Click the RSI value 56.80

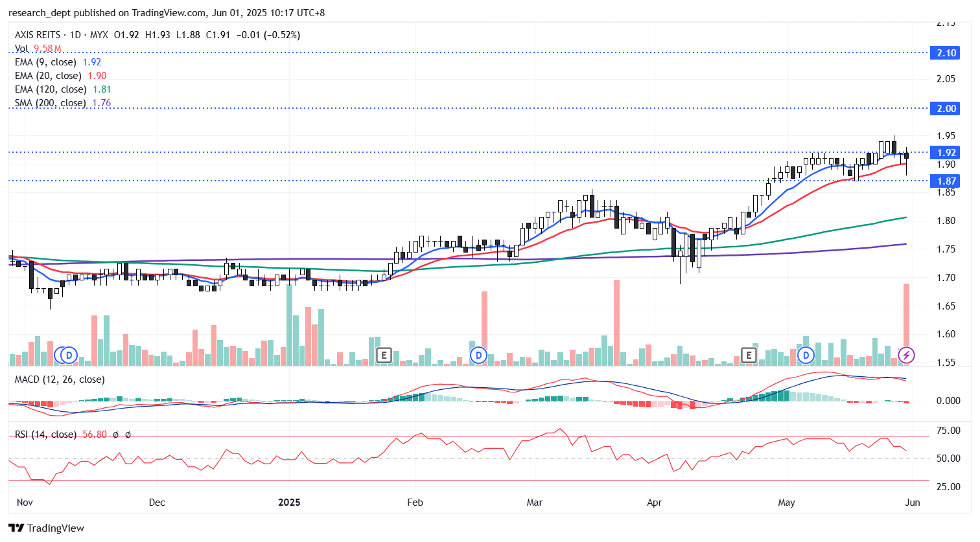[x=95, y=435]
